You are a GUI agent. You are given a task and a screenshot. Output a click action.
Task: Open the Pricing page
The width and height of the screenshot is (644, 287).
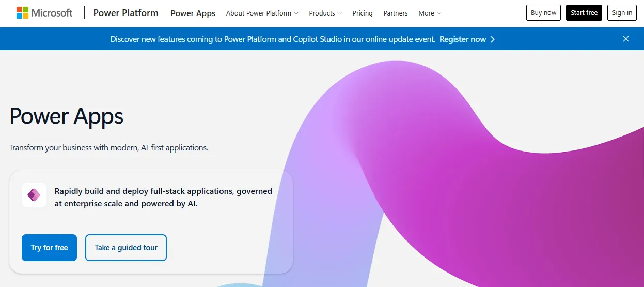(x=363, y=13)
